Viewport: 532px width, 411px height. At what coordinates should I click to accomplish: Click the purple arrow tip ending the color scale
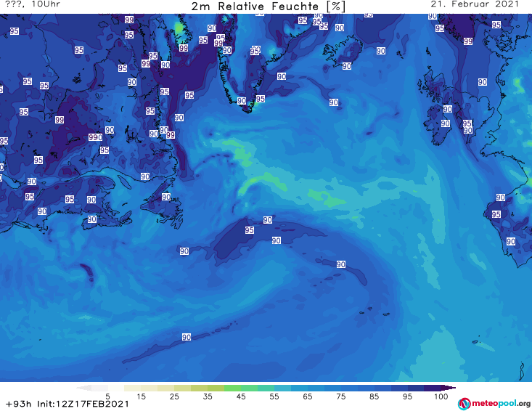449,388
